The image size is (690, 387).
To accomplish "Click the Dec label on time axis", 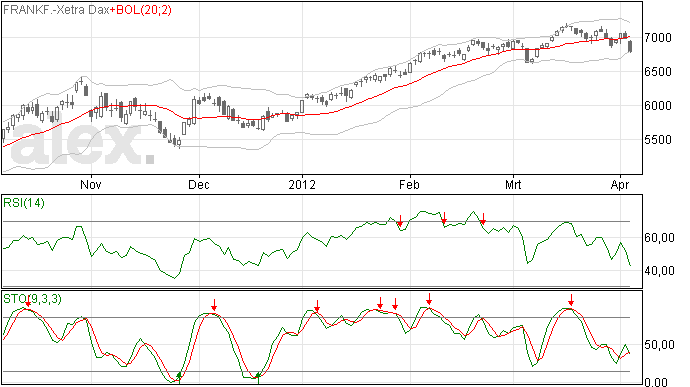I will click(x=198, y=185).
